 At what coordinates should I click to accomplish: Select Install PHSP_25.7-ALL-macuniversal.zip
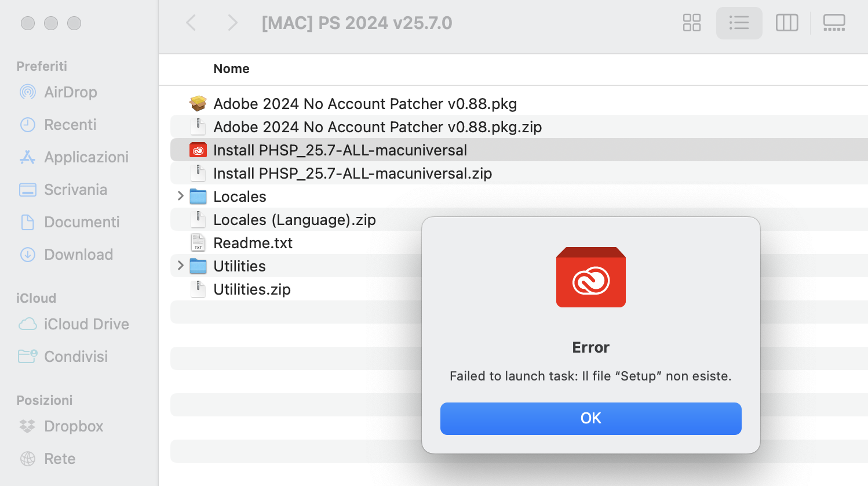[x=352, y=173]
